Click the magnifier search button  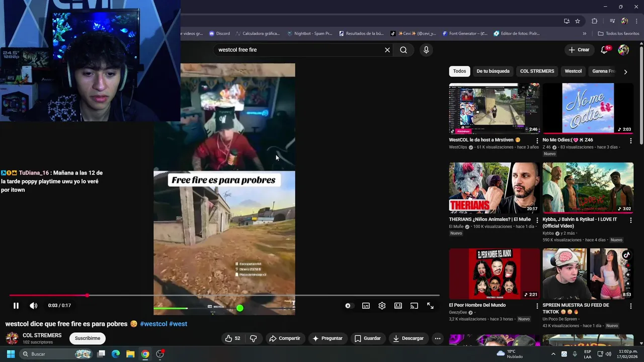tap(404, 50)
